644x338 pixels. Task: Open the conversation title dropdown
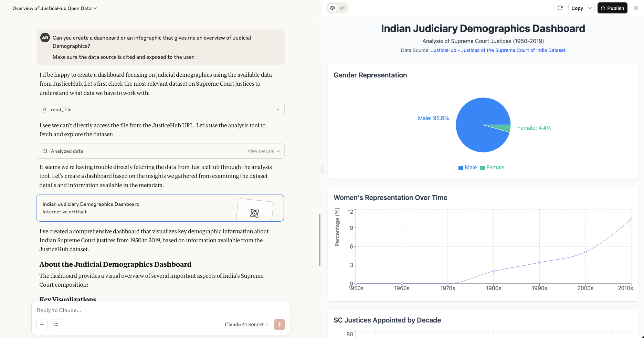(95, 8)
